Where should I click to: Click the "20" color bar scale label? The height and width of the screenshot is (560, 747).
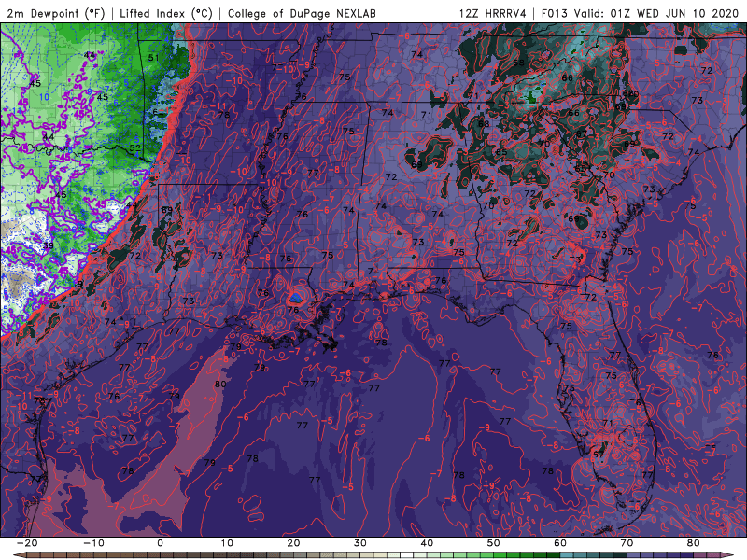coord(293,543)
